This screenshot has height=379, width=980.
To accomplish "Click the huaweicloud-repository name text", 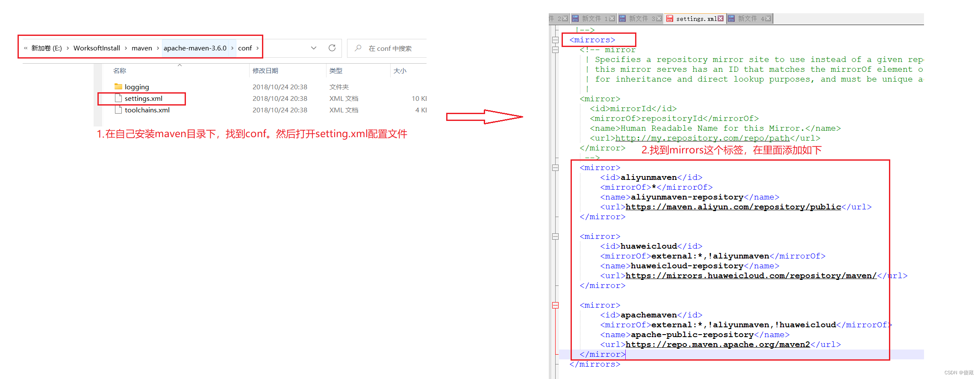I will [687, 266].
